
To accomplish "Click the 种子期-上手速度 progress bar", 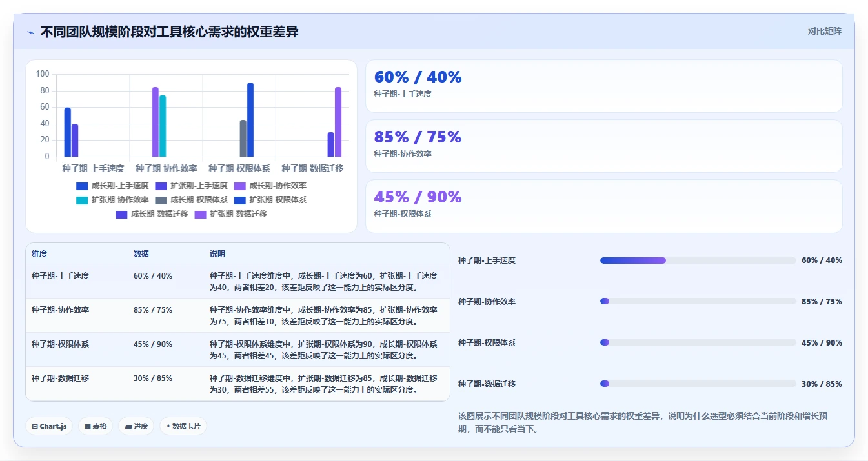I will click(x=698, y=260).
